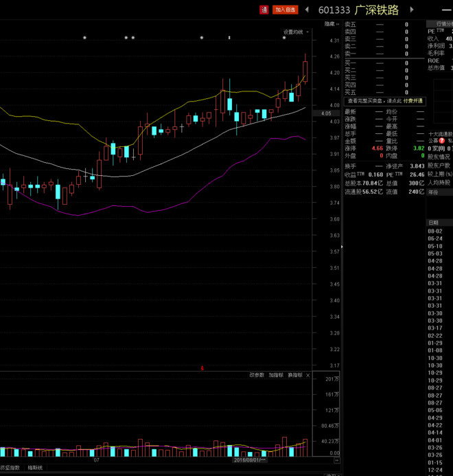Select the 卖五 order book row
Screen dimensions: 453x476
(x=384, y=24)
